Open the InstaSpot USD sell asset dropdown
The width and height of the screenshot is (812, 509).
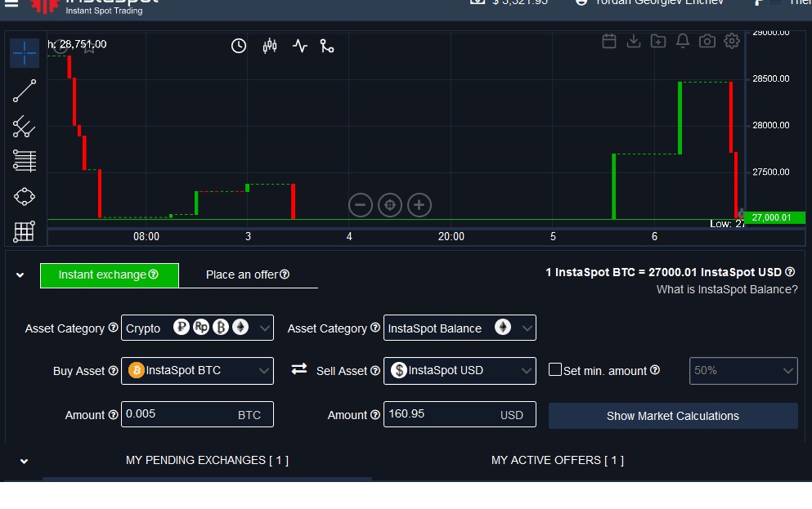(x=460, y=371)
